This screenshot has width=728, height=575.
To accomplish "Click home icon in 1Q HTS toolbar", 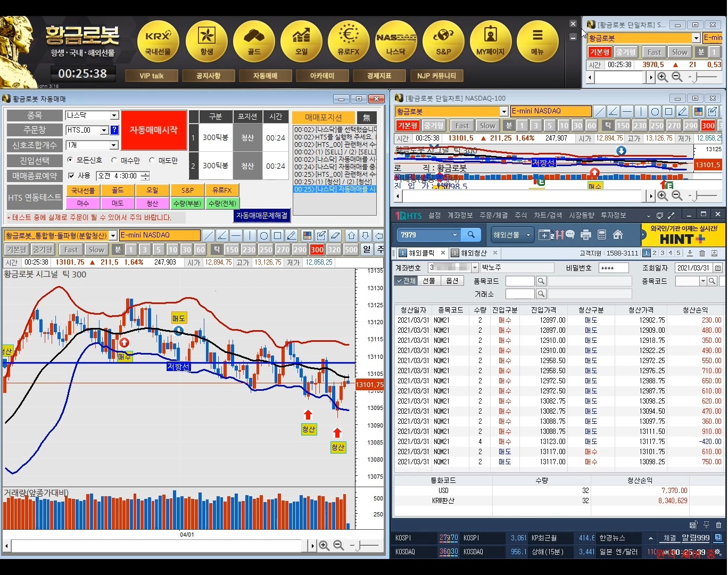I will (618, 235).
